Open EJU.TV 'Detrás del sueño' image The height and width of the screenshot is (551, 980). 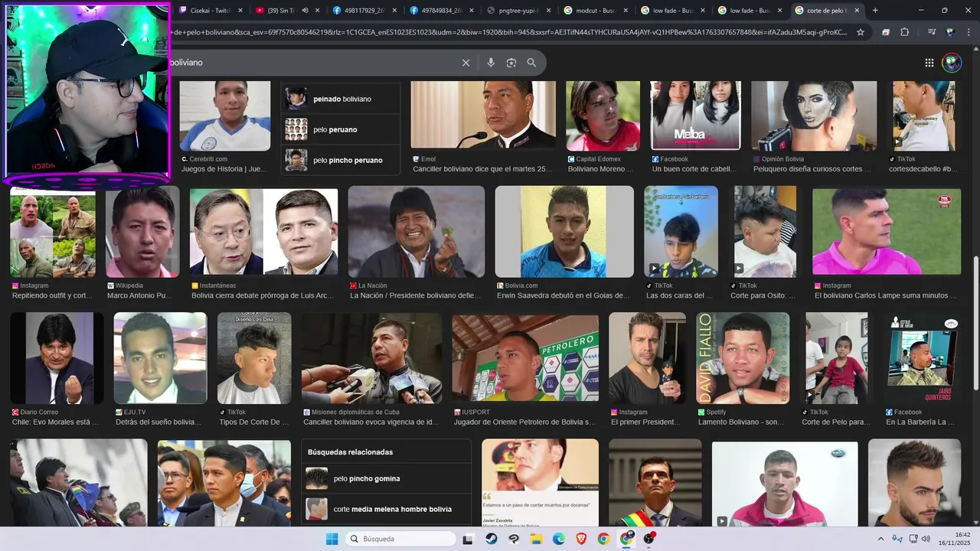point(160,358)
